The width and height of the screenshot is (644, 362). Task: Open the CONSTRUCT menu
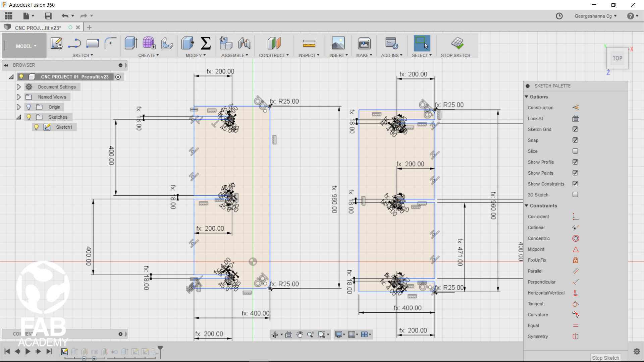click(x=274, y=55)
